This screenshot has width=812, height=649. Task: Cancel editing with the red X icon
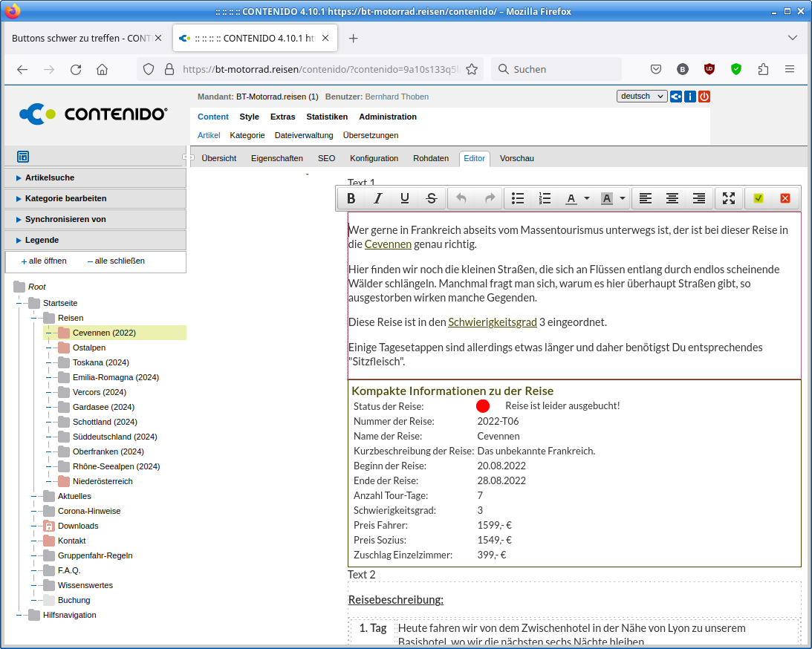pos(785,198)
